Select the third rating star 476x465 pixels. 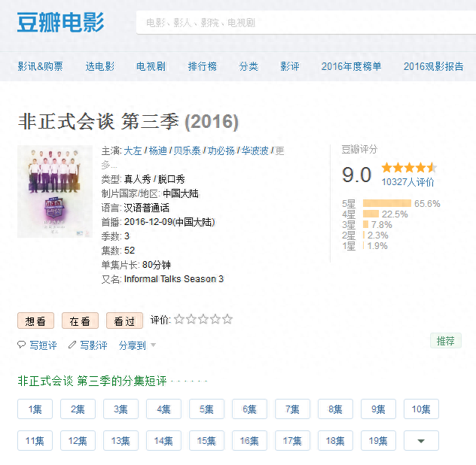203,320
